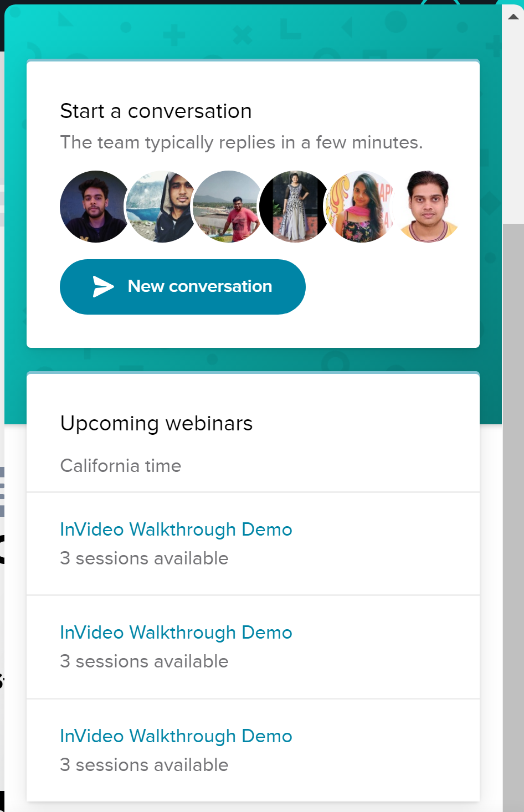Click avatar of woman with pink scarf
Image resolution: width=524 pixels, height=812 pixels.
[x=360, y=207]
